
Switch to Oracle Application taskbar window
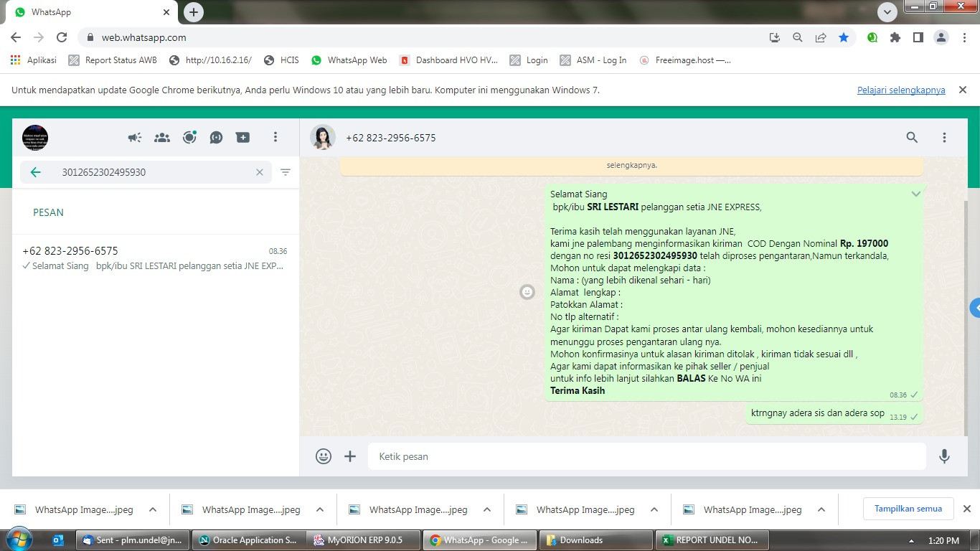(248, 540)
